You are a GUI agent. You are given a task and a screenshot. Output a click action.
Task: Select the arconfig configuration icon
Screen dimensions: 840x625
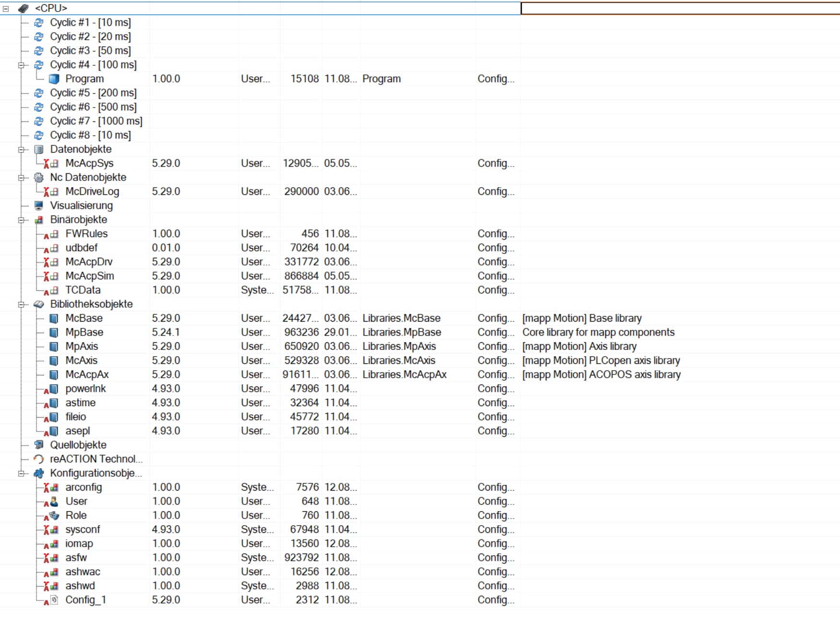tap(51, 487)
